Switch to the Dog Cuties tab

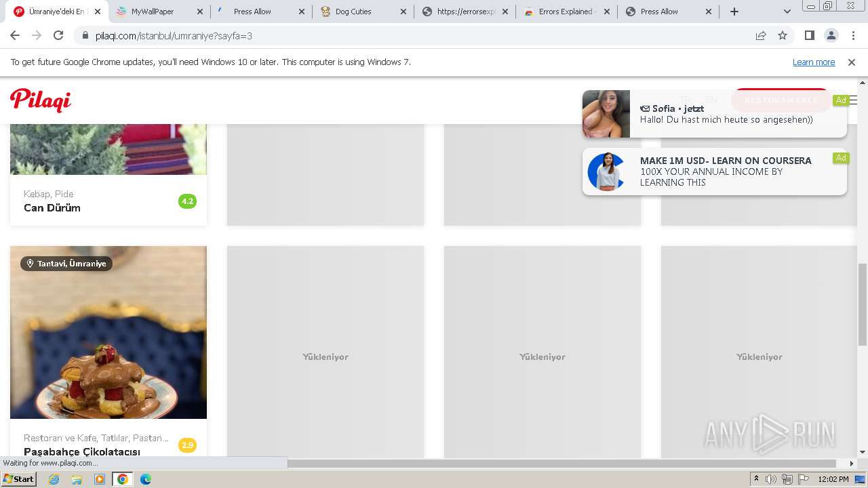[x=363, y=12]
